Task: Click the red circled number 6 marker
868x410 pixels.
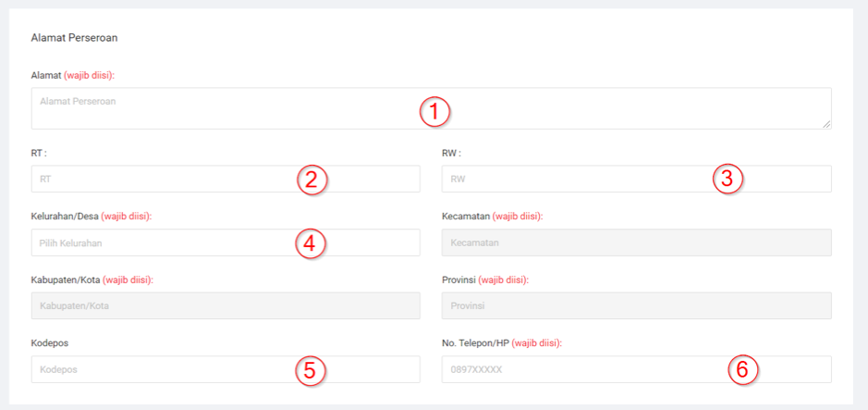Action: (x=741, y=370)
